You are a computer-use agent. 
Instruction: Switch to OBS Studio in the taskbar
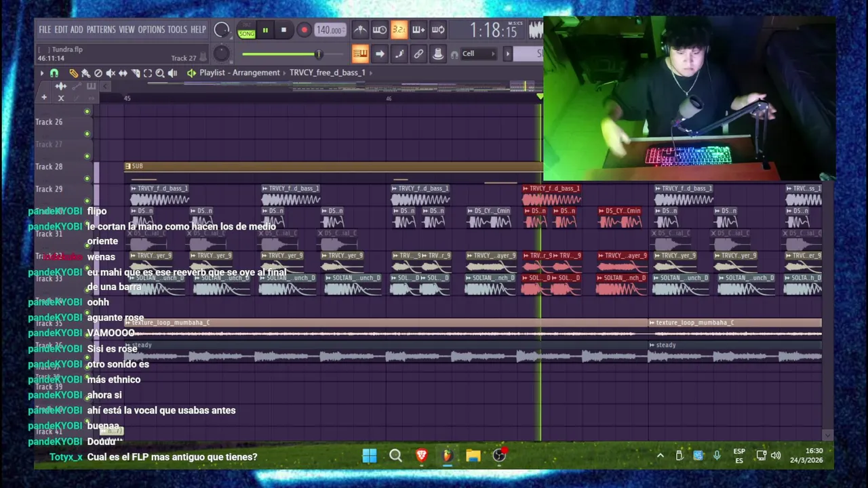(499, 455)
